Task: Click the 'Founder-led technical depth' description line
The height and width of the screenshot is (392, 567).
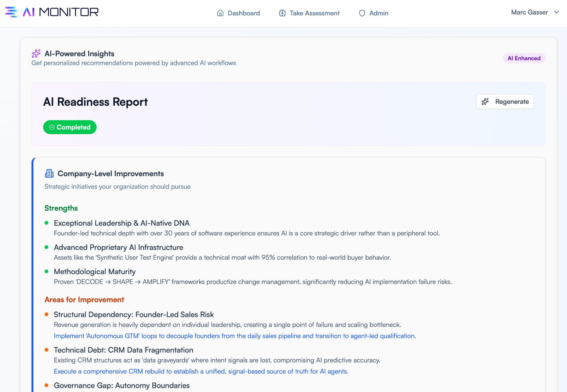Action: click(x=247, y=233)
